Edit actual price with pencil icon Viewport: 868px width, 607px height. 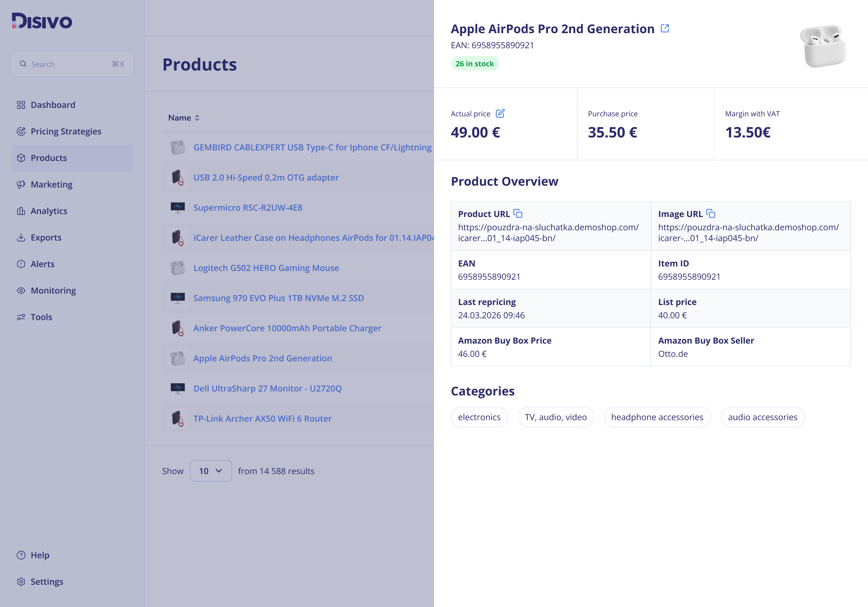point(500,113)
